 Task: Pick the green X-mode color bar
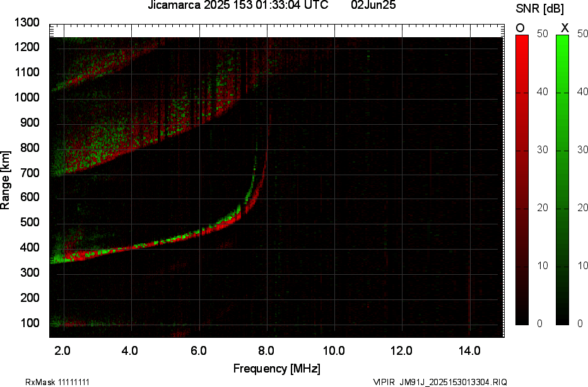pos(562,180)
